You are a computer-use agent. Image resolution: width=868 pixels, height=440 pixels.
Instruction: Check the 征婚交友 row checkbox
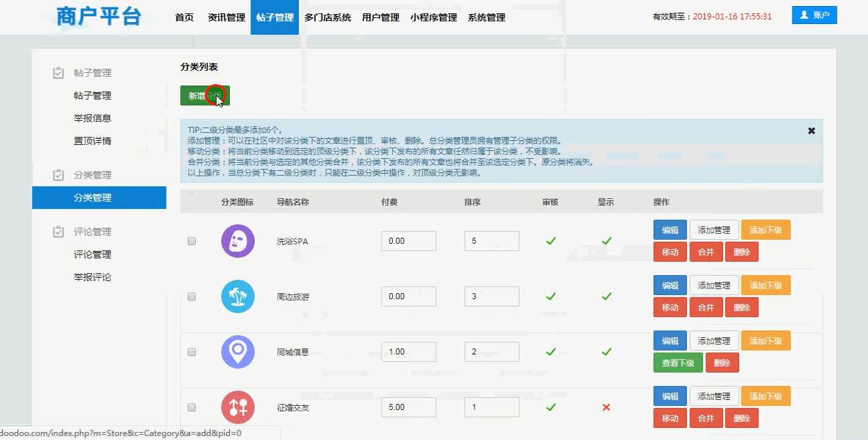click(x=192, y=407)
